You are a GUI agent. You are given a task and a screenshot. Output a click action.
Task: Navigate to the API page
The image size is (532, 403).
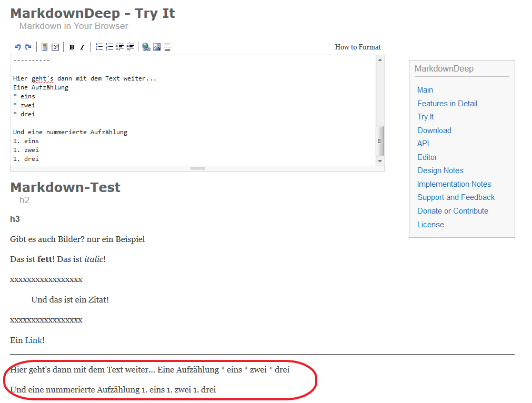click(x=423, y=144)
